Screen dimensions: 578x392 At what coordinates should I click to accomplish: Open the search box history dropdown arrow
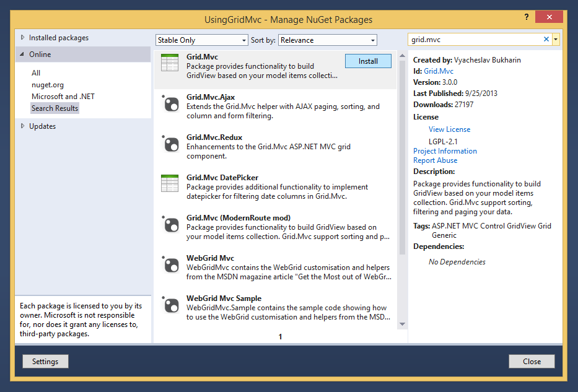(x=556, y=39)
